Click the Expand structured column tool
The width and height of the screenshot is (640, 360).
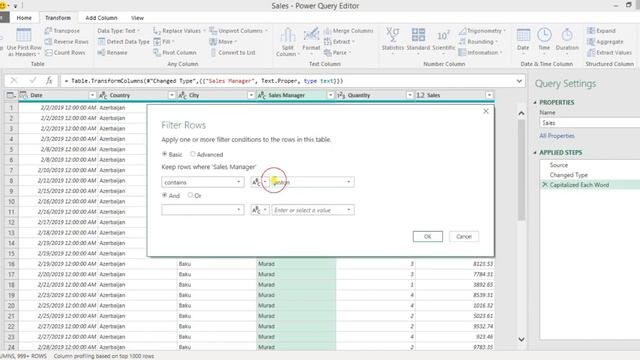(x=601, y=31)
